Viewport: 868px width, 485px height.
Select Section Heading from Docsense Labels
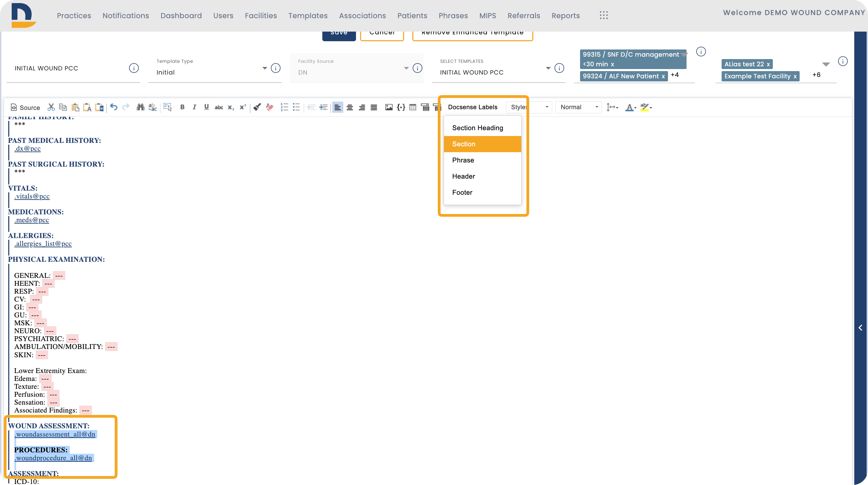point(482,128)
